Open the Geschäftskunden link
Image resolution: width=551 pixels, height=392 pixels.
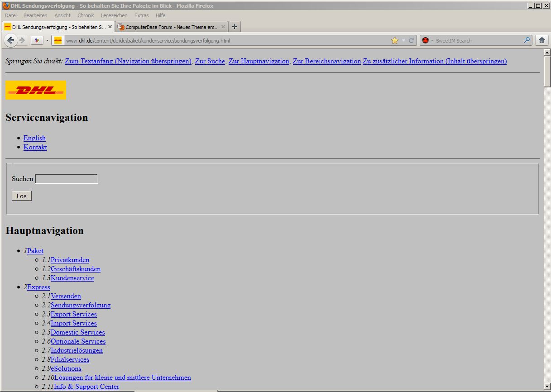(x=76, y=269)
